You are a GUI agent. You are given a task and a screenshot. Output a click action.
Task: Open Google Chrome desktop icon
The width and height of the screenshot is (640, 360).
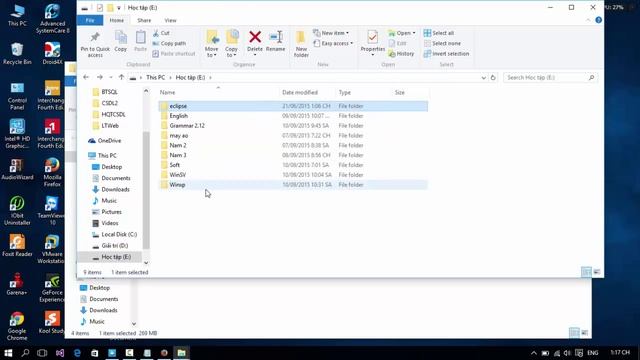[17, 326]
